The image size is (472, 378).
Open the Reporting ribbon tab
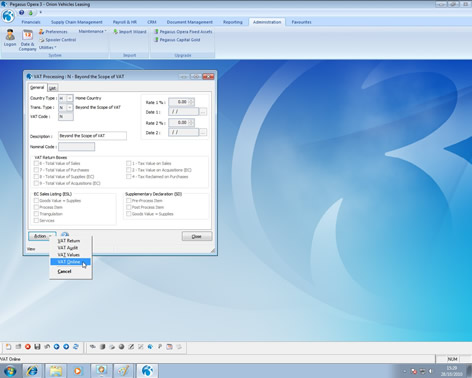point(233,22)
